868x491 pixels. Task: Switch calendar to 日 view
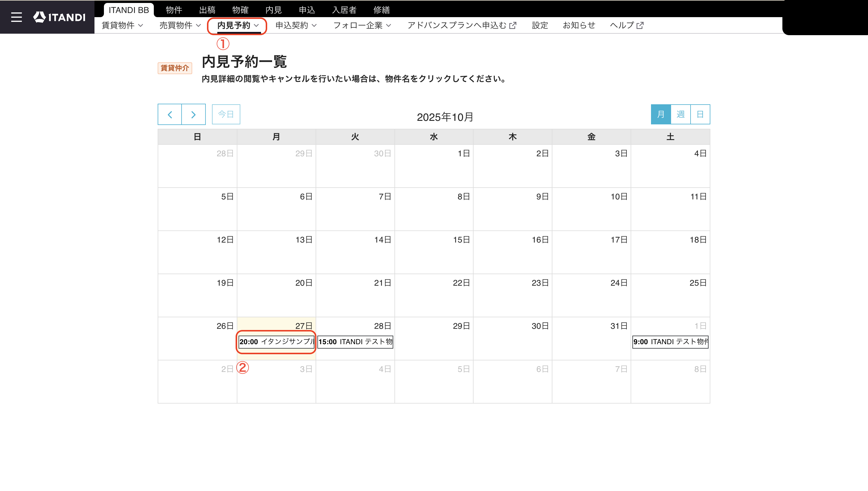click(700, 114)
